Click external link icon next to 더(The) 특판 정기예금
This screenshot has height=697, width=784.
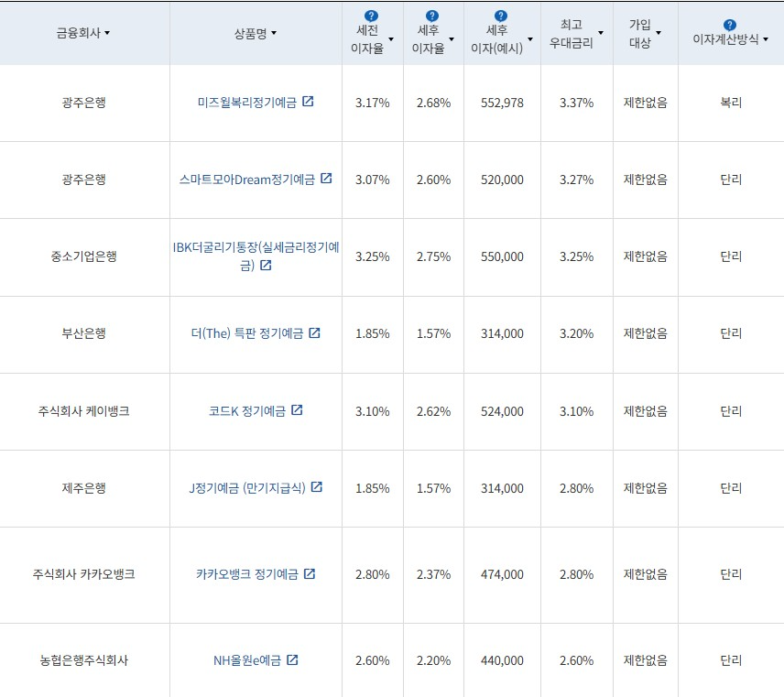pyautogui.click(x=314, y=332)
